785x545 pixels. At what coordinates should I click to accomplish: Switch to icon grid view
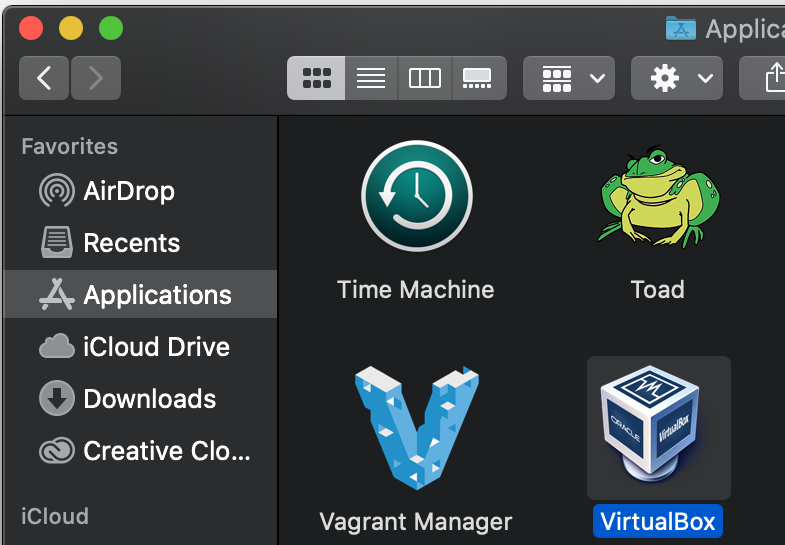[316, 78]
